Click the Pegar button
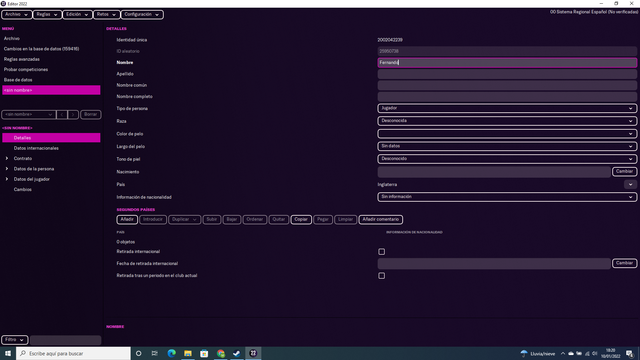This screenshot has width=640, height=360. [x=323, y=220]
